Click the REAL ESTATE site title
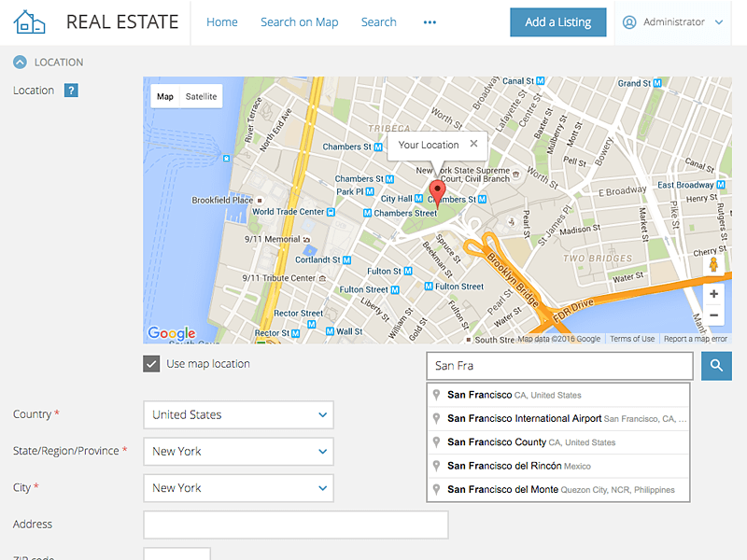This screenshot has height=560, width=747. 122,22
